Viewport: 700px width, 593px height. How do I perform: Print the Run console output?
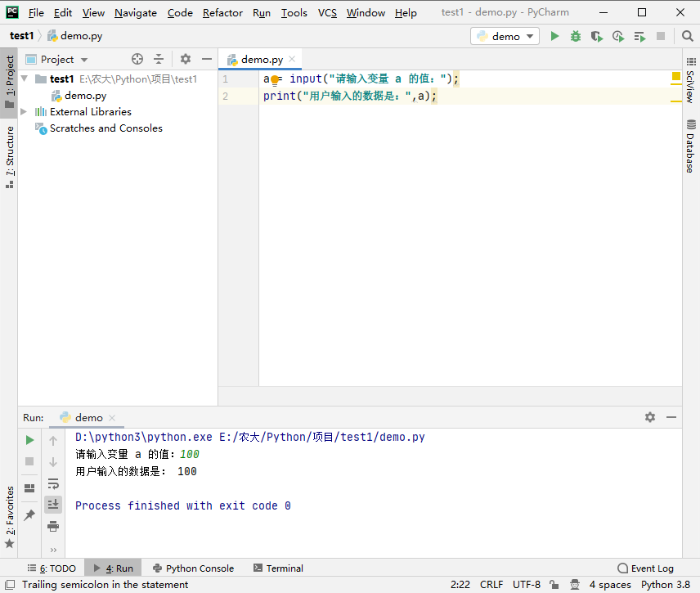click(53, 526)
